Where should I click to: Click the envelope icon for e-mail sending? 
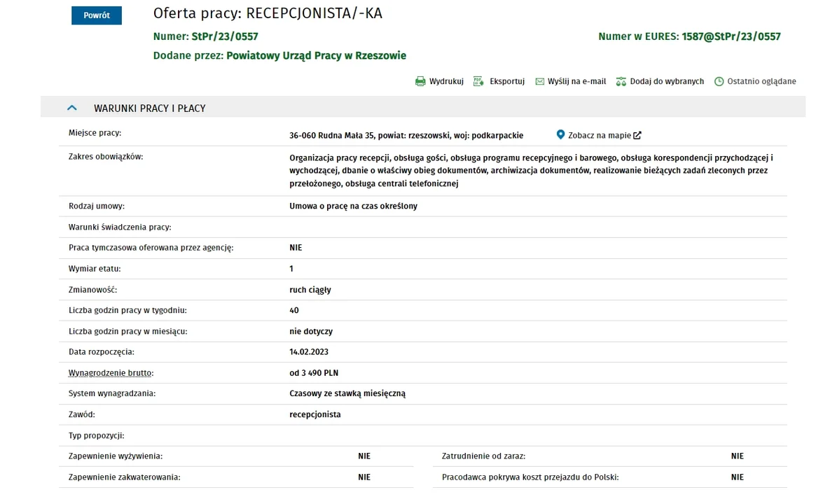540,81
